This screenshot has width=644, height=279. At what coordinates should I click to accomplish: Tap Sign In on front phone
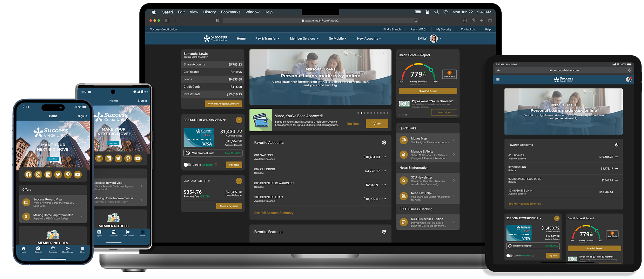pos(83,116)
